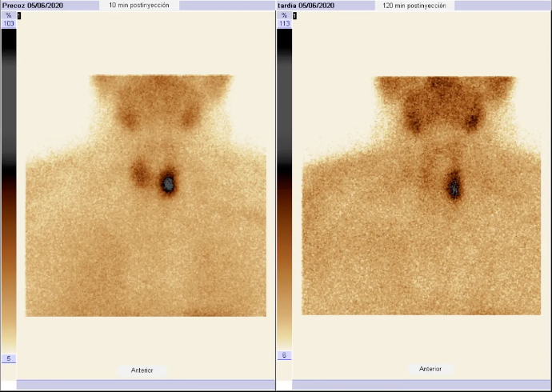The height and width of the screenshot is (392, 552).
Task: Select lower threshold value 5 in left panel
Action: (x=9, y=358)
